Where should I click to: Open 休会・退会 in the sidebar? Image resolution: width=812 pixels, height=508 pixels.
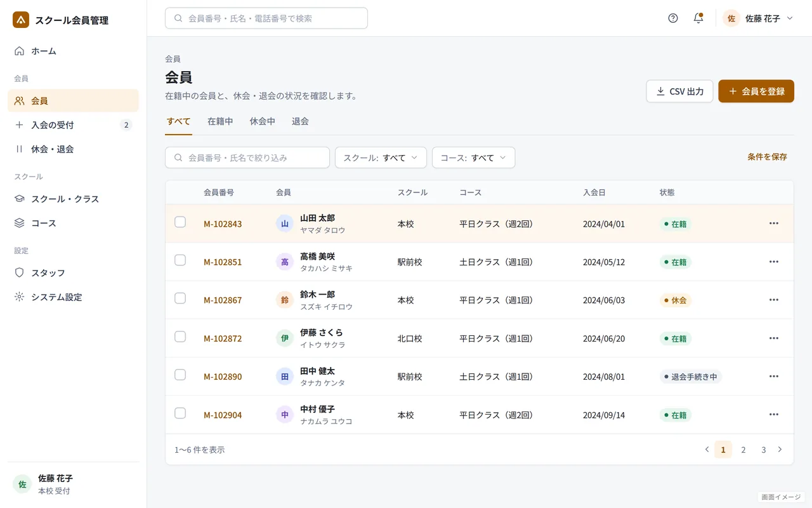click(x=73, y=149)
